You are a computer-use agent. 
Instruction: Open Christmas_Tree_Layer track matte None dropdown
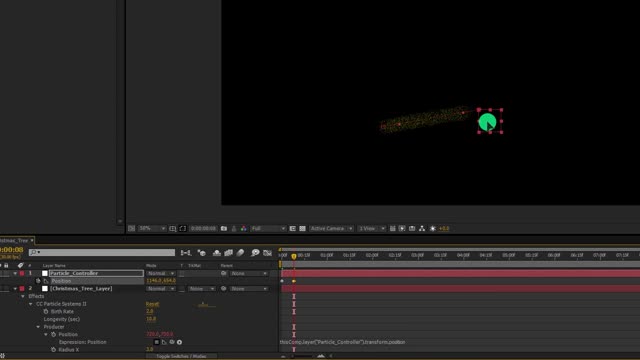click(202, 289)
